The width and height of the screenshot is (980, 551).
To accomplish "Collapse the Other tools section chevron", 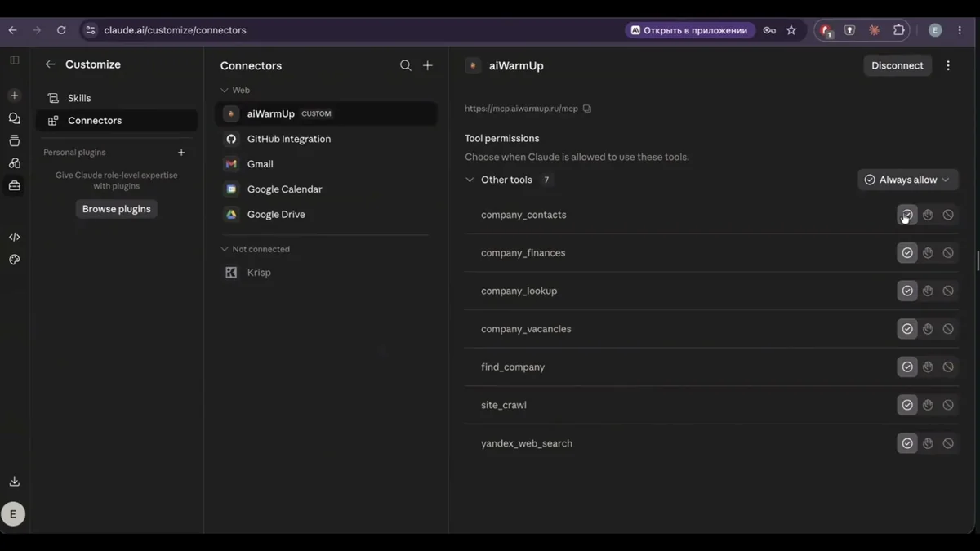I will click(x=470, y=180).
